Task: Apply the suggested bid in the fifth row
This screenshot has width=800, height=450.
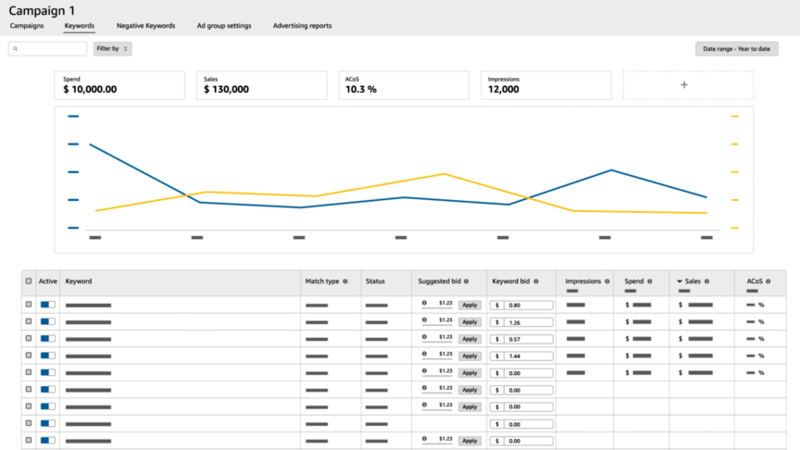Action: (469, 372)
